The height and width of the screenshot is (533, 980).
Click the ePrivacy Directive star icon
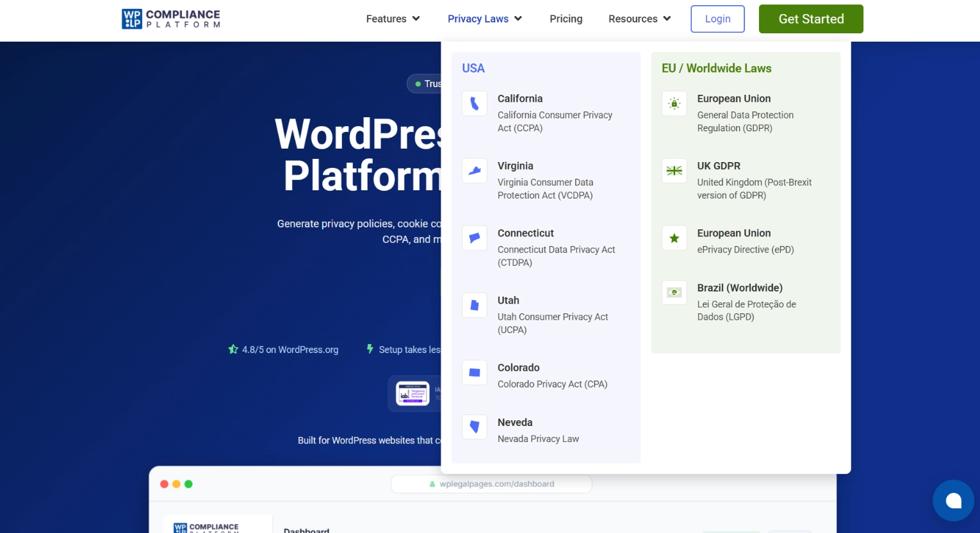[674, 238]
